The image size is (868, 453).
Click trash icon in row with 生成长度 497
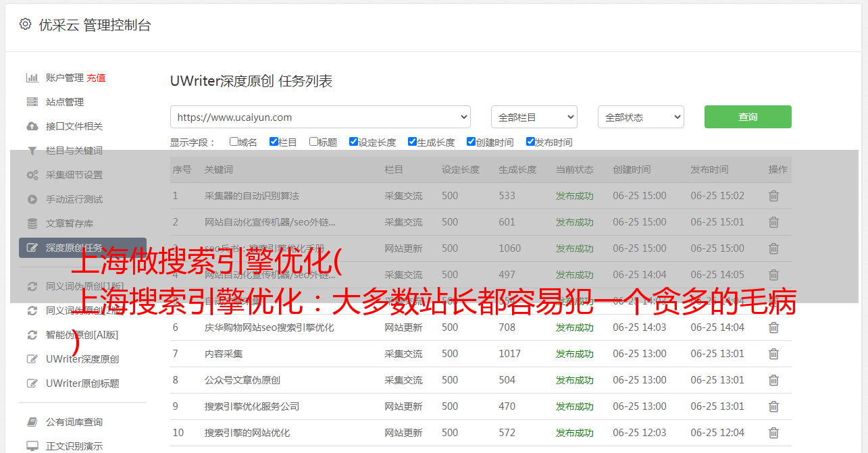(x=773, y=275)
